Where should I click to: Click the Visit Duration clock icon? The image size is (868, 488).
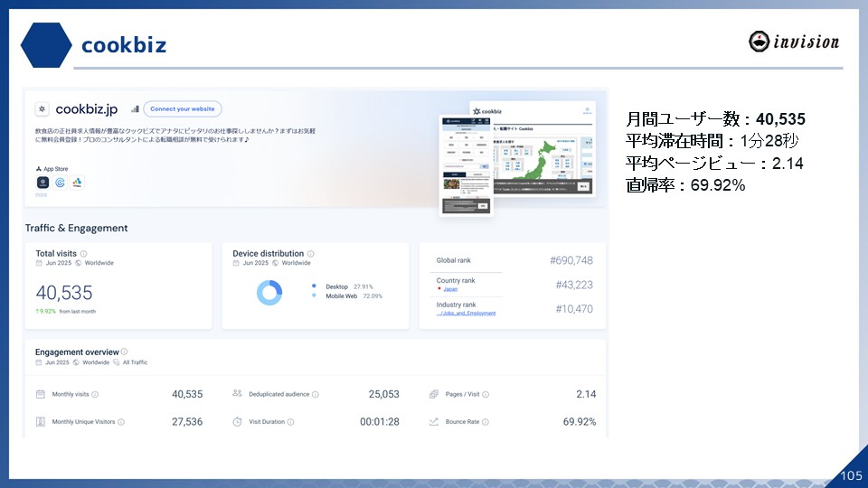[237, 422]
